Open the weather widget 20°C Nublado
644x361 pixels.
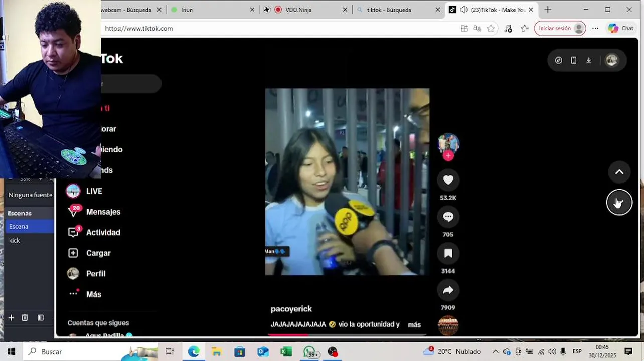tap(452, 351)
